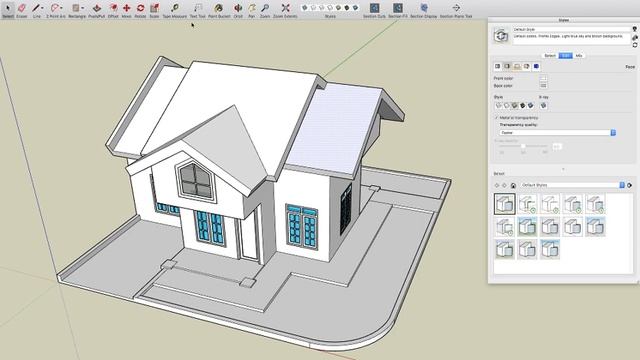This screenshot has height=360, width=640.
Task: Select the Zoom magnifier tool
Action: click(265, 8)
